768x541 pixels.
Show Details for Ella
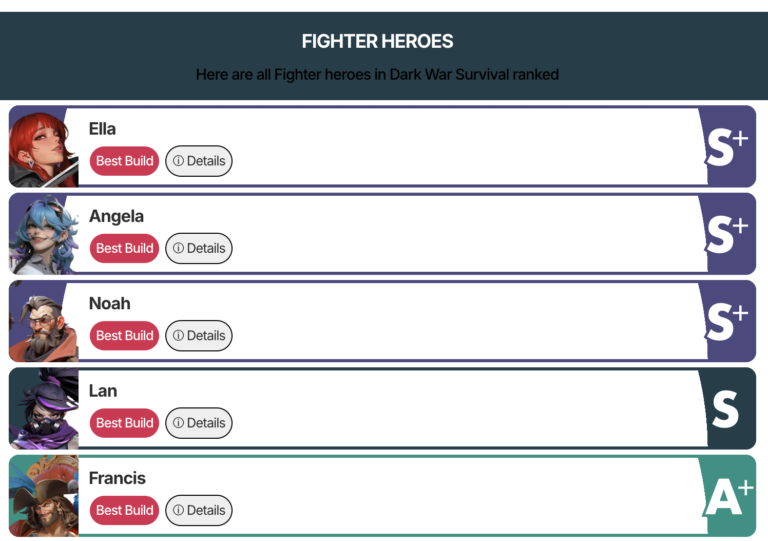199,161
